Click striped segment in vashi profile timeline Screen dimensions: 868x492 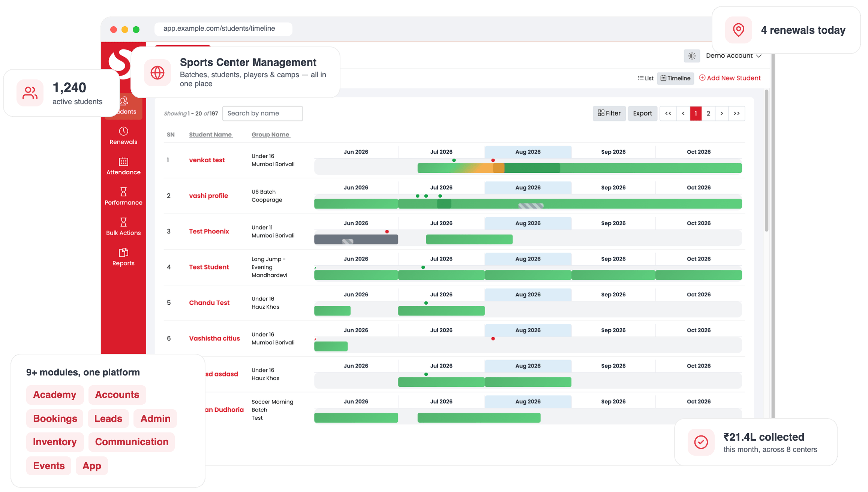click(531, 206)
